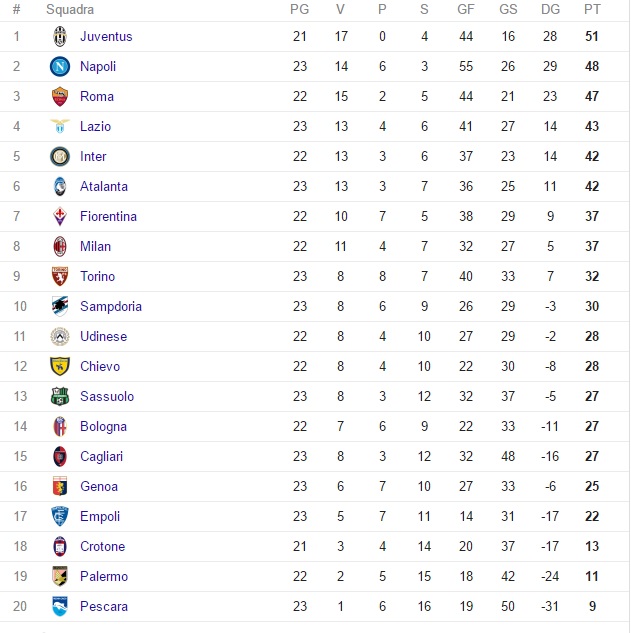Select the Chievo team name
Viewport: 631px width, 633px height.
click(x=99, y=367)
